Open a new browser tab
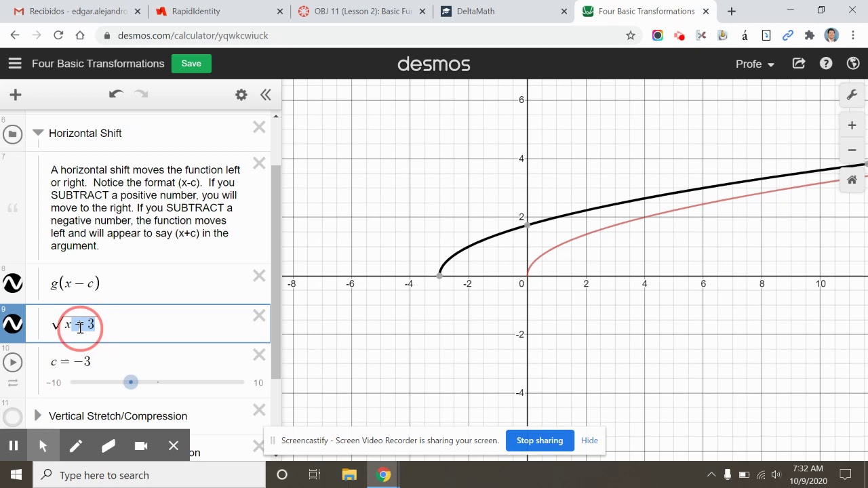The width and height of the screenshot is (868, 488). coord(731,11)
